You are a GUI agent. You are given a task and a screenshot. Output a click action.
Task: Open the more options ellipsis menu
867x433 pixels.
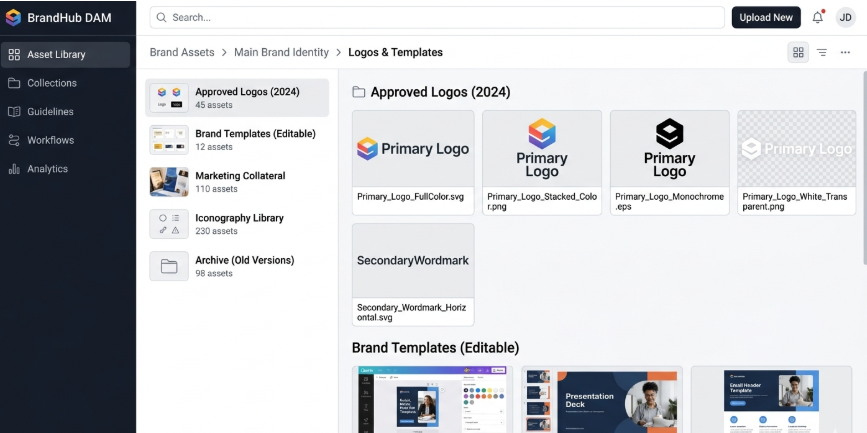(845, 53)
